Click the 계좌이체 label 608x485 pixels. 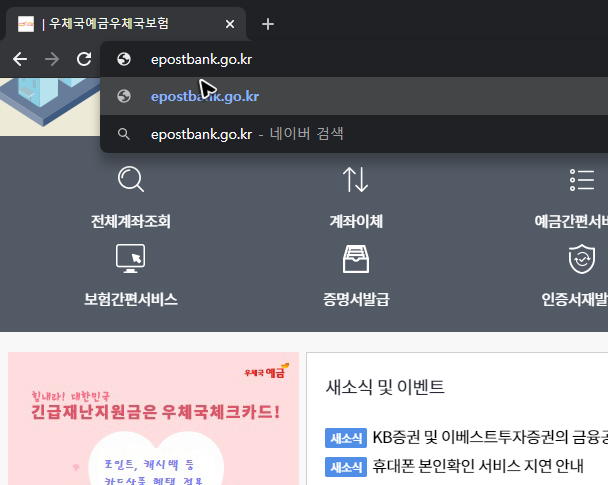(x=356, y=221)
